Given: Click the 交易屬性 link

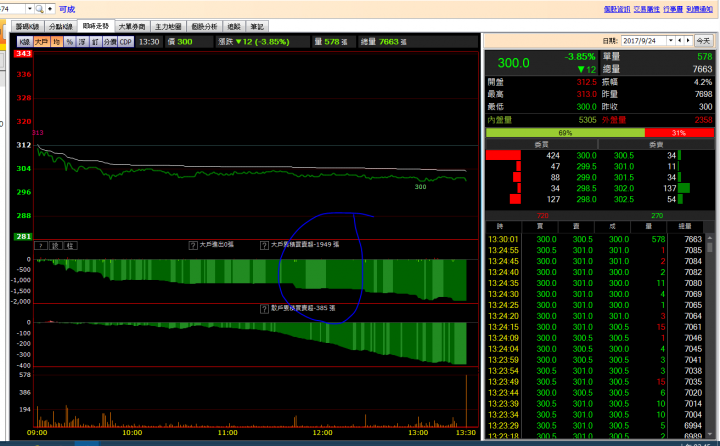Looking at the screenshot, I should coord(647,9).
